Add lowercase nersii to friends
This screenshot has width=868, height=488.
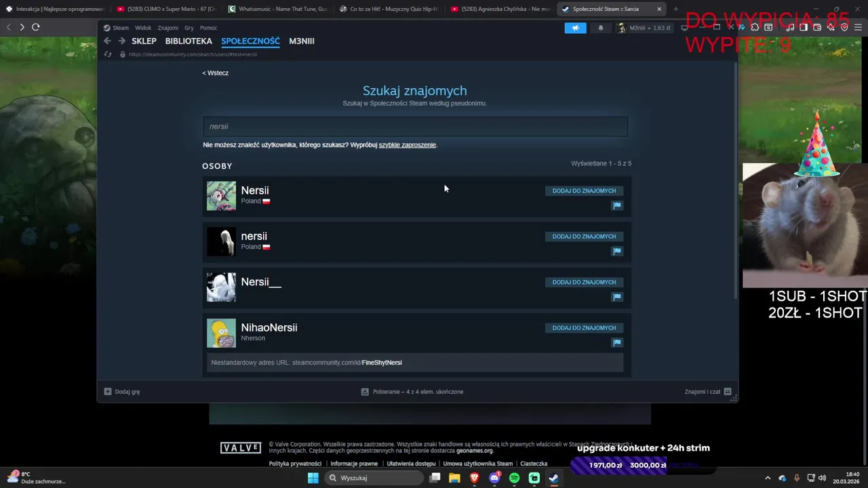[x=584, y=237]
